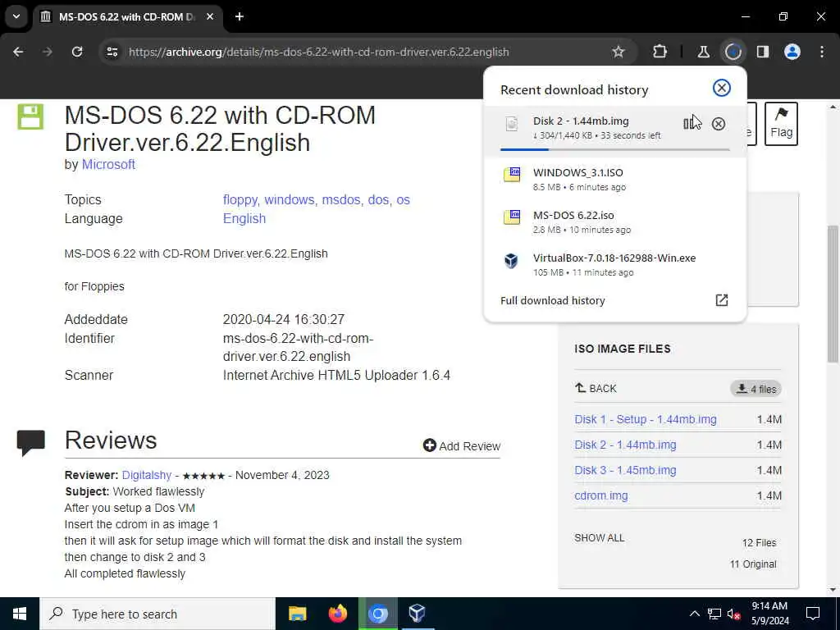Click the msdos topic link
Image resolution: width=840 pixels, height=630 pixels.
[x=340, y=200]
